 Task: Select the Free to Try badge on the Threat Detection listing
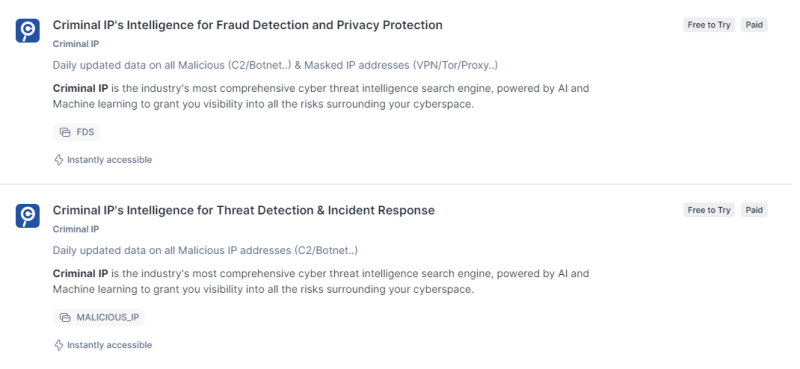[709, 210]
